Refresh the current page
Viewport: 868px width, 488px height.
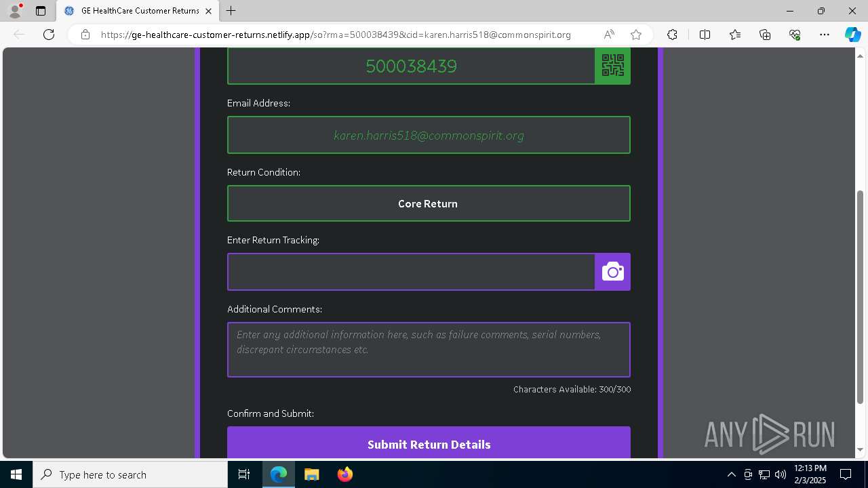pos(49,35)
